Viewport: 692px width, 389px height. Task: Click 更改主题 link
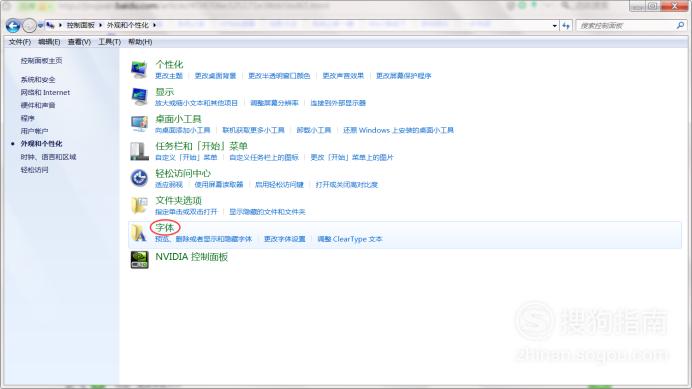coord(169,76)
